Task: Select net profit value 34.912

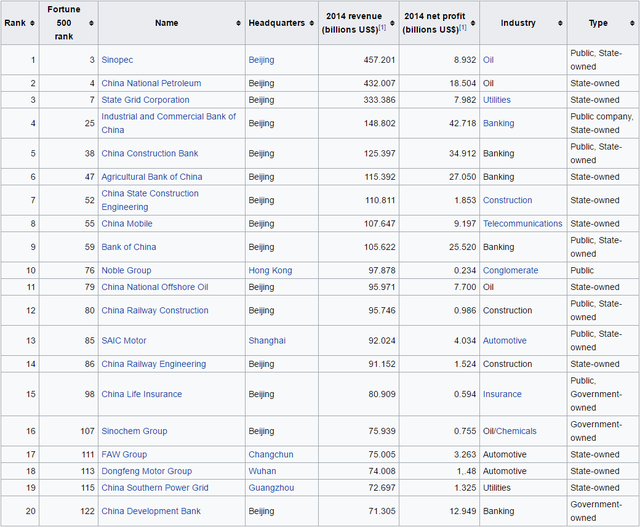Action: [462, 153]
